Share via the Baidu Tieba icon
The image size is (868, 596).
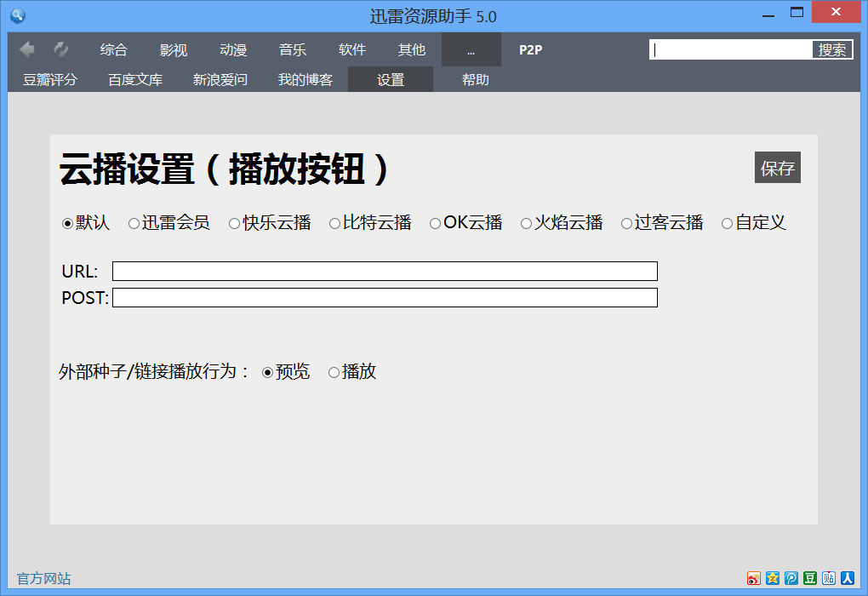click(x=829, y=578)
